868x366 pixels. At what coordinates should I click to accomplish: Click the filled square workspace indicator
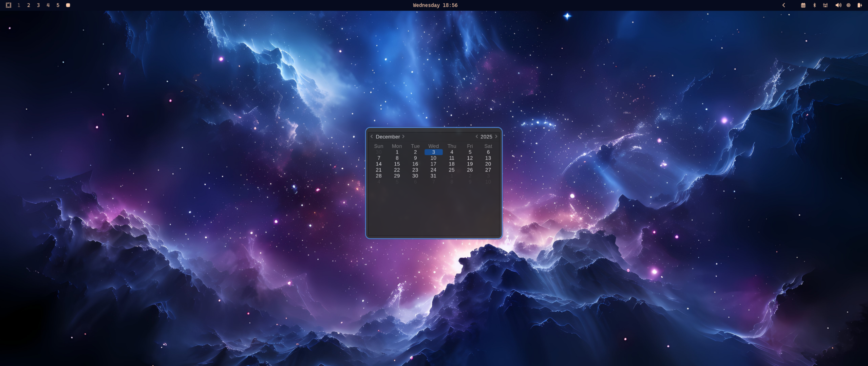click(x=68, y=5)
